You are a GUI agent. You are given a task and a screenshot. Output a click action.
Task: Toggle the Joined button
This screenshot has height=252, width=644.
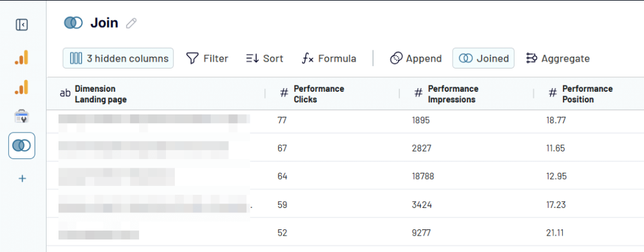(x=484, y=58)
